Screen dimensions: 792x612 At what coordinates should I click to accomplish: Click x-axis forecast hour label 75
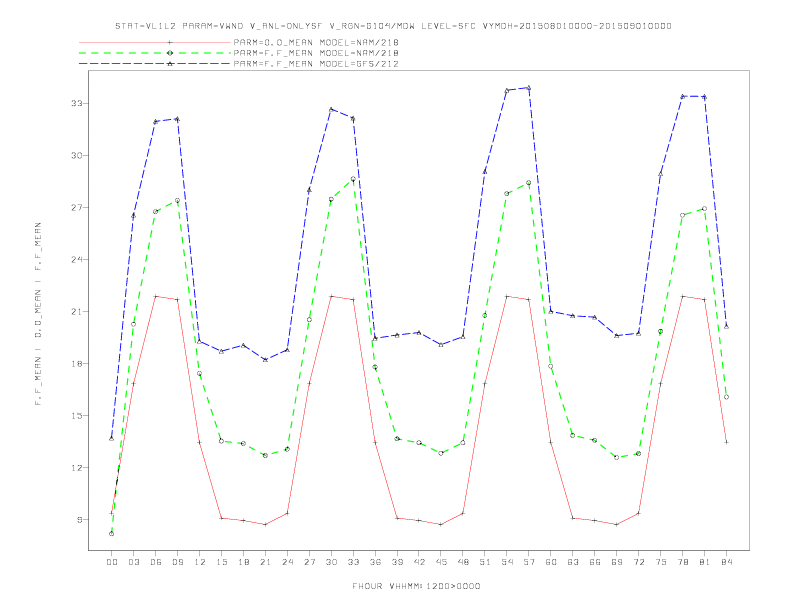[661, 562]
